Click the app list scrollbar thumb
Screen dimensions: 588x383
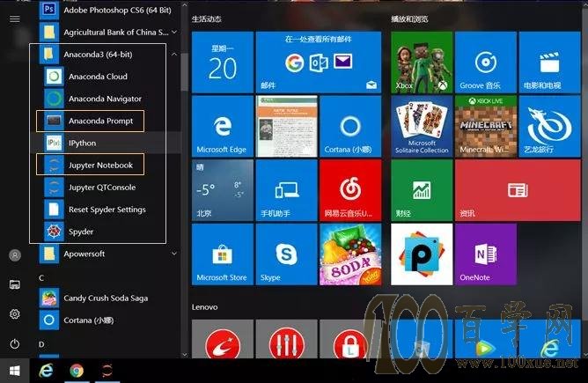pyautogui.click(x=184, y=71)
